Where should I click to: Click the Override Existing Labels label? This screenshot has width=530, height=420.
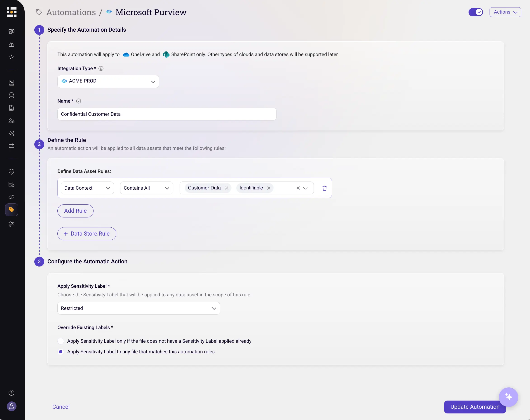pos(85,328)
